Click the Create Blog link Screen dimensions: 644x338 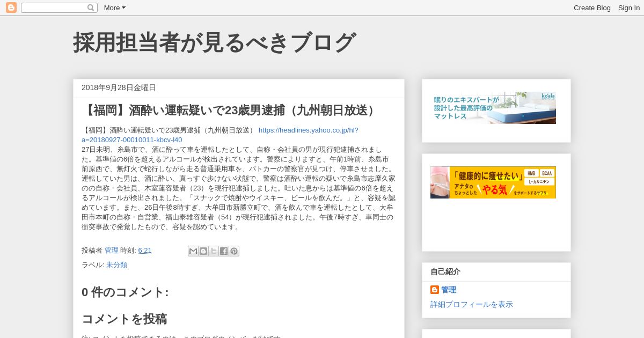592,8
